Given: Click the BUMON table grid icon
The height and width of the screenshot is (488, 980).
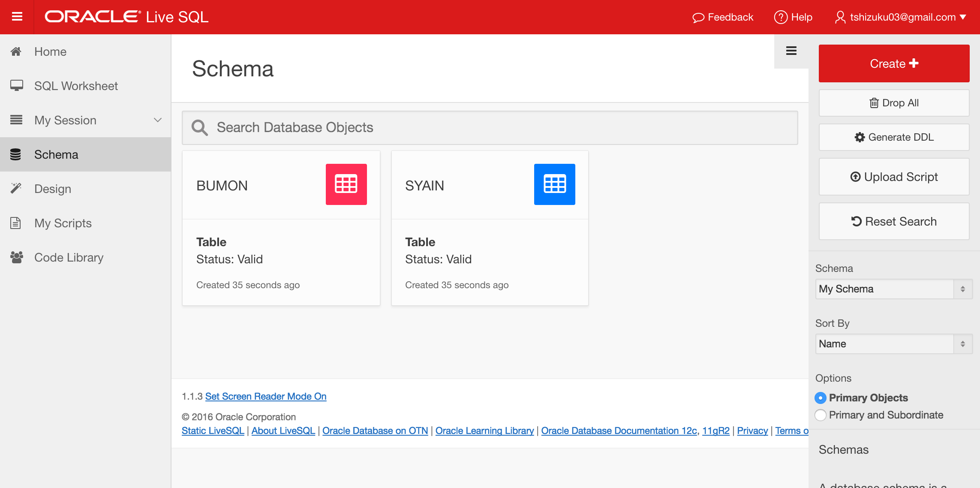Looking at the screenshot, I should point(346,184).
